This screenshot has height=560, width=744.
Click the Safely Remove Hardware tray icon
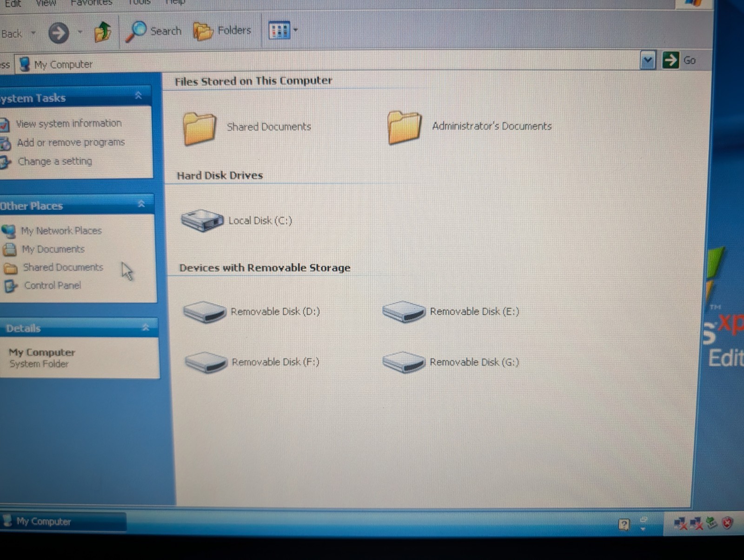coord(712,523)
